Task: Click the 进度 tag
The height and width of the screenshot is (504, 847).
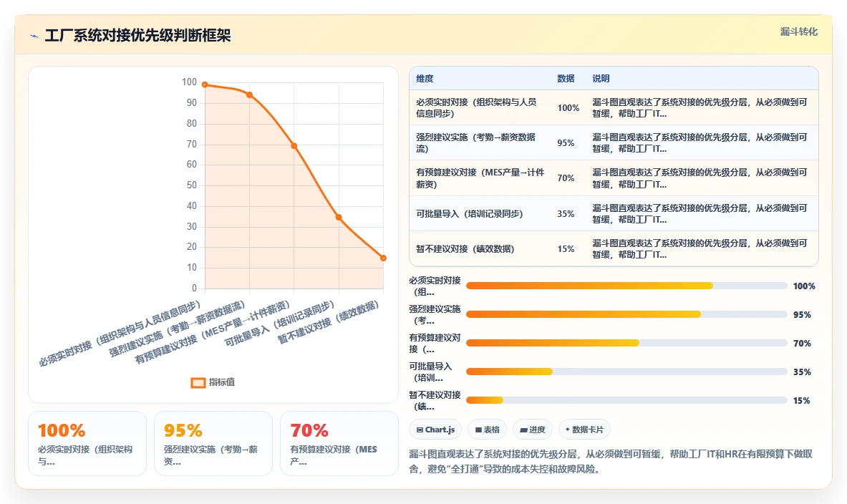Action: click(x=533, y=430)
